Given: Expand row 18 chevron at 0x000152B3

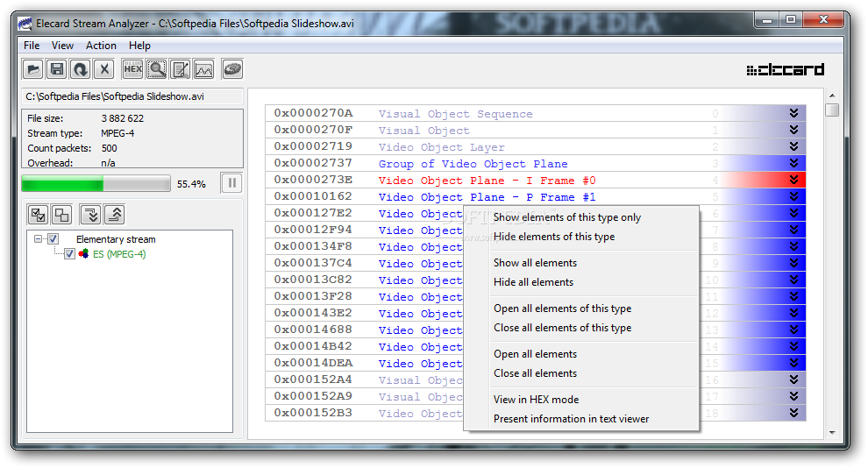Looking at the screenshot, I should 793,413.
